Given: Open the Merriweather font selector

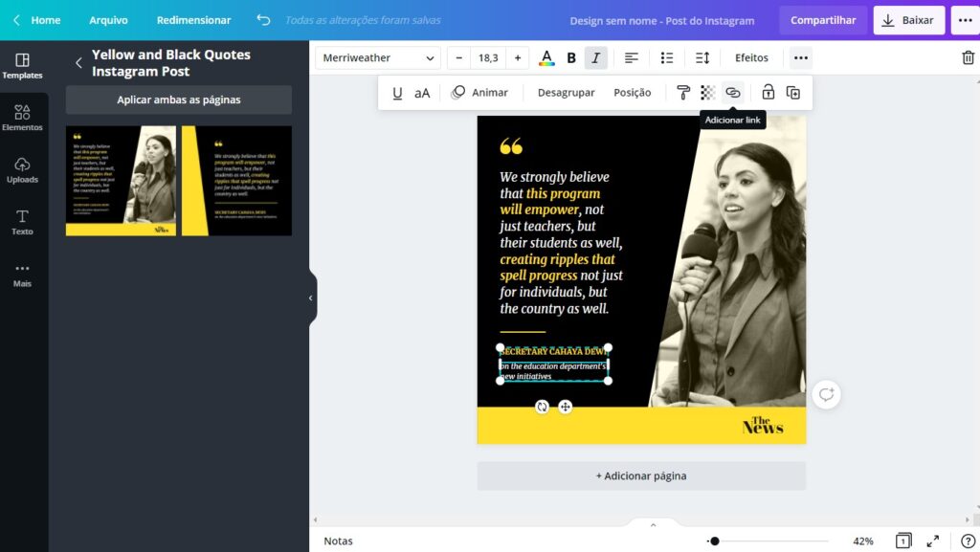Looking at the screenshot, I should pos(377,57).
